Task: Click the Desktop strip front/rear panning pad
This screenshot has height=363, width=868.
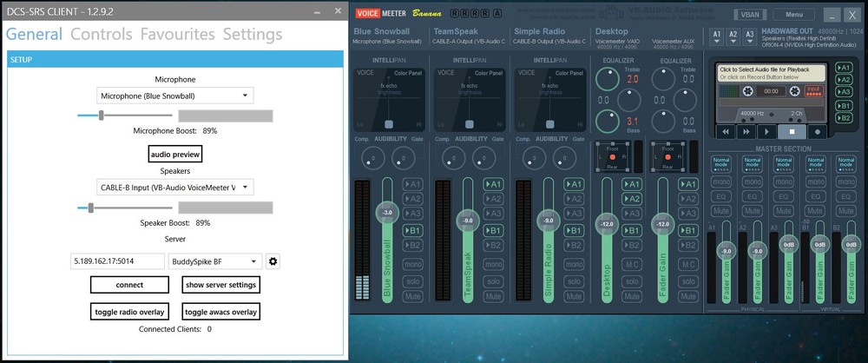Action: coord(612,157)
